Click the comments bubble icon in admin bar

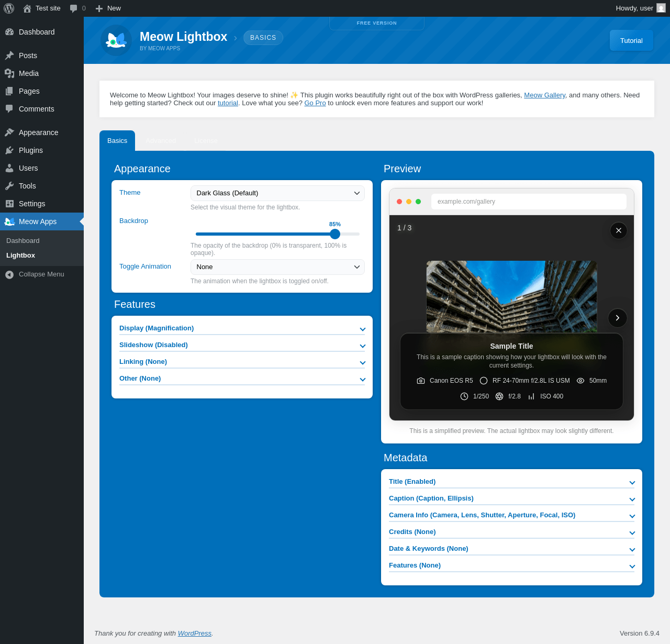click(x=74, y=8)
